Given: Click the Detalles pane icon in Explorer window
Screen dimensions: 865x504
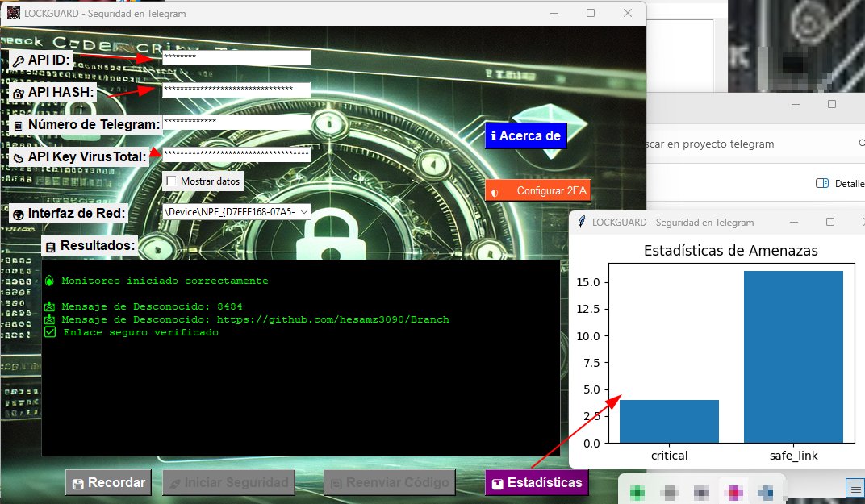Looking at the screenshot, I should pos(822,183).
